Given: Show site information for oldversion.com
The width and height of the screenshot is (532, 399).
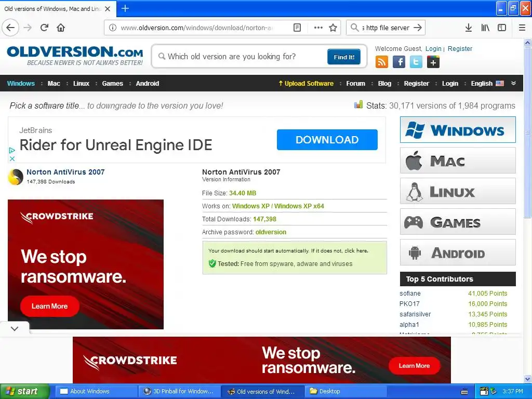Looking at the screenshot, I should (x=113, y=28).
